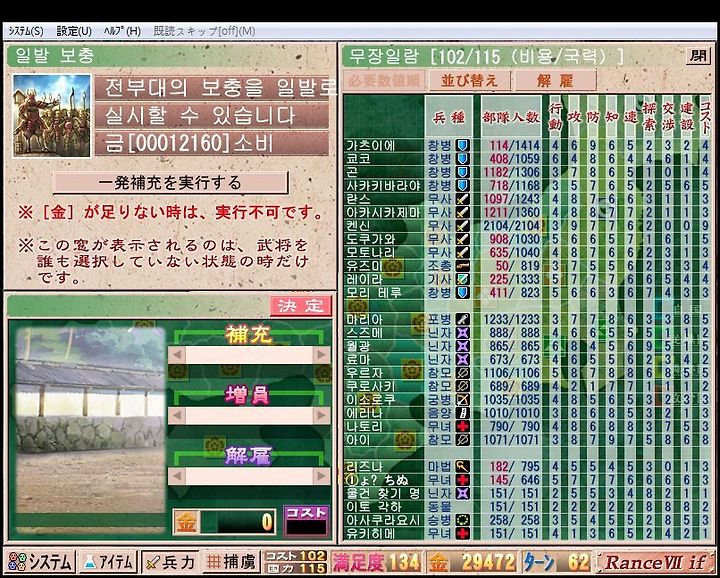
Task: Open the 捕虜 prisoners button
Action: coord(231,562)
